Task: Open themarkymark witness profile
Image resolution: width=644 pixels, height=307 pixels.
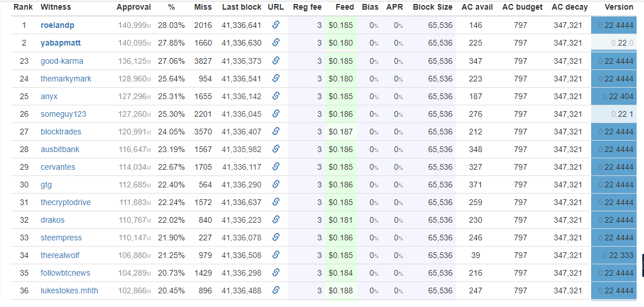Action: [x=66, y=79]
